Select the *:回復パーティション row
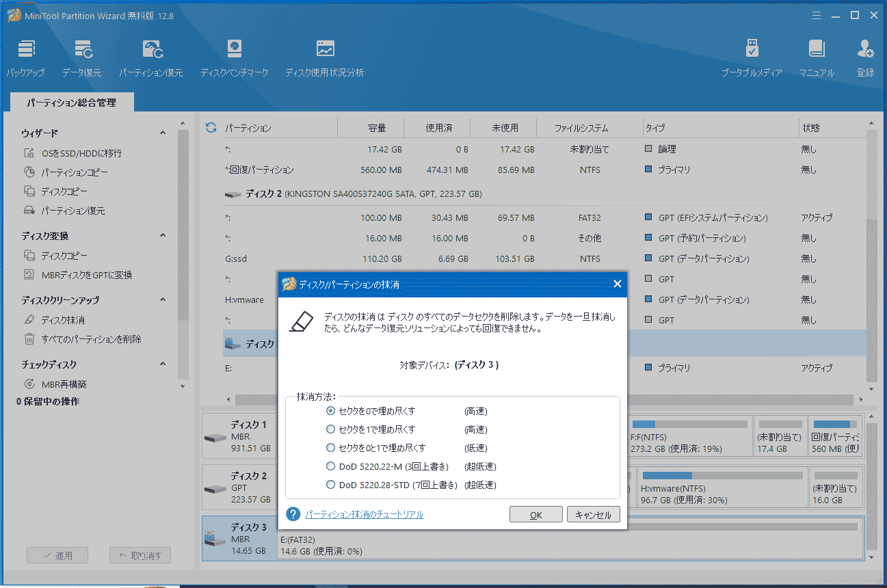Screen dimensions: 887x588 [544, 170]
